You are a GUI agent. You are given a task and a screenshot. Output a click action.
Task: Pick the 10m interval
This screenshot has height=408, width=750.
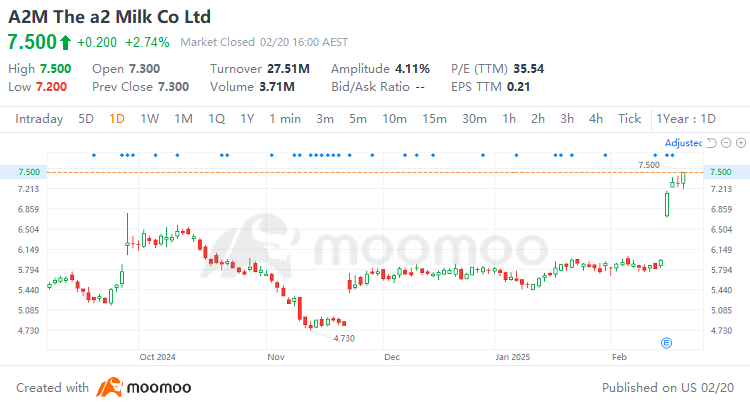(395, 119)
